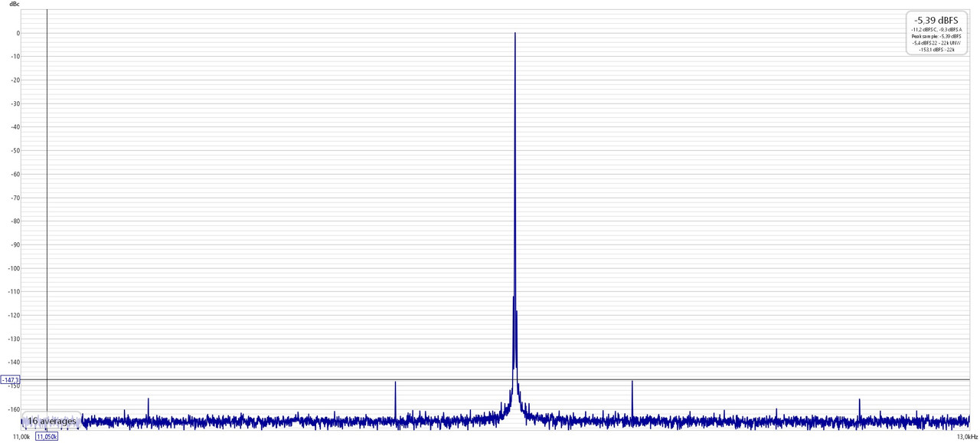Click the -160 tick on vertical axis
Viewport: 980px width, 443px height.
click(x=13, y=409)
